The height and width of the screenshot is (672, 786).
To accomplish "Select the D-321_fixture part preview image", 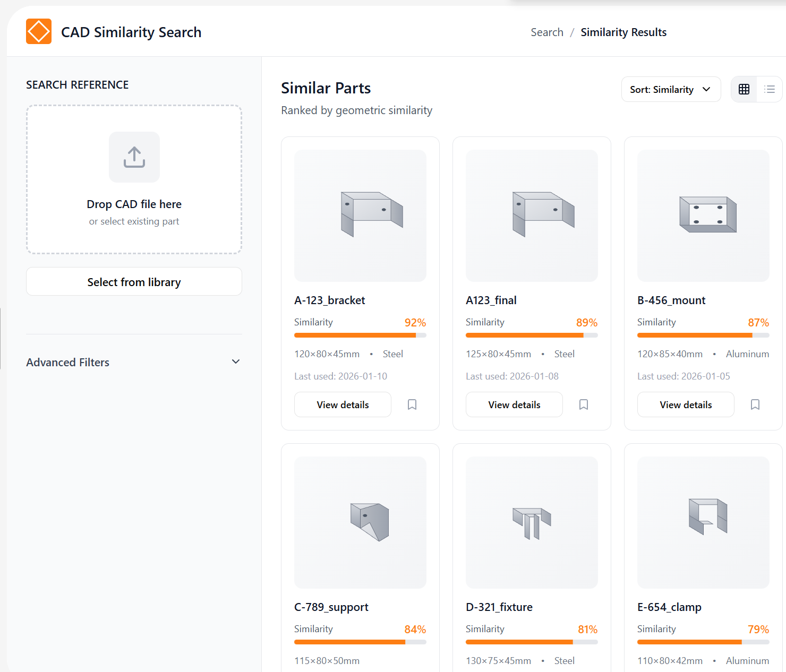I will [532, 522].
